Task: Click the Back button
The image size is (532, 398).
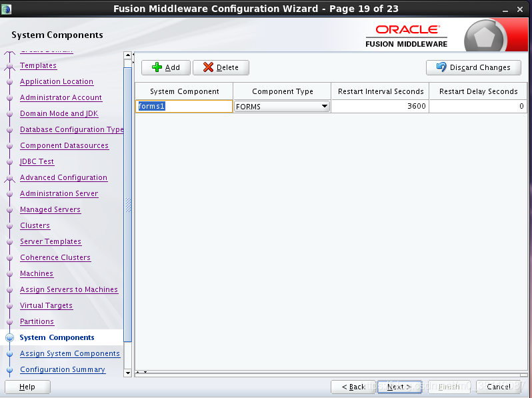Action: coord(353,387)
